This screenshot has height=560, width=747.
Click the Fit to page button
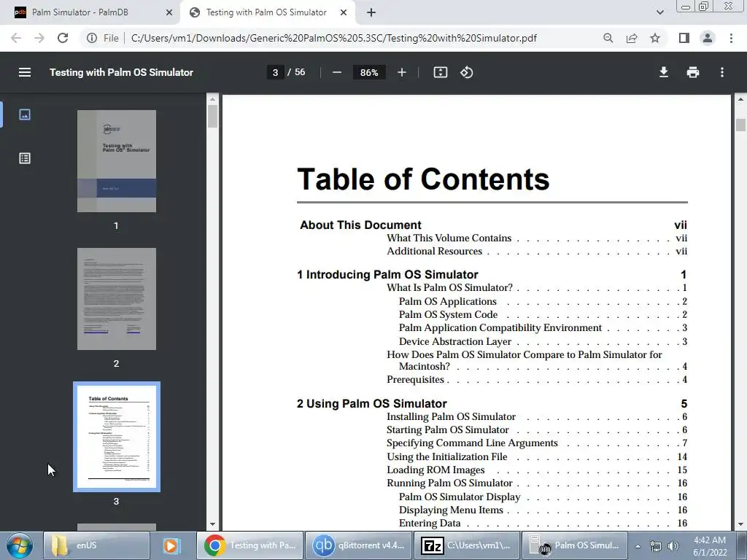[x=440, y=72]
